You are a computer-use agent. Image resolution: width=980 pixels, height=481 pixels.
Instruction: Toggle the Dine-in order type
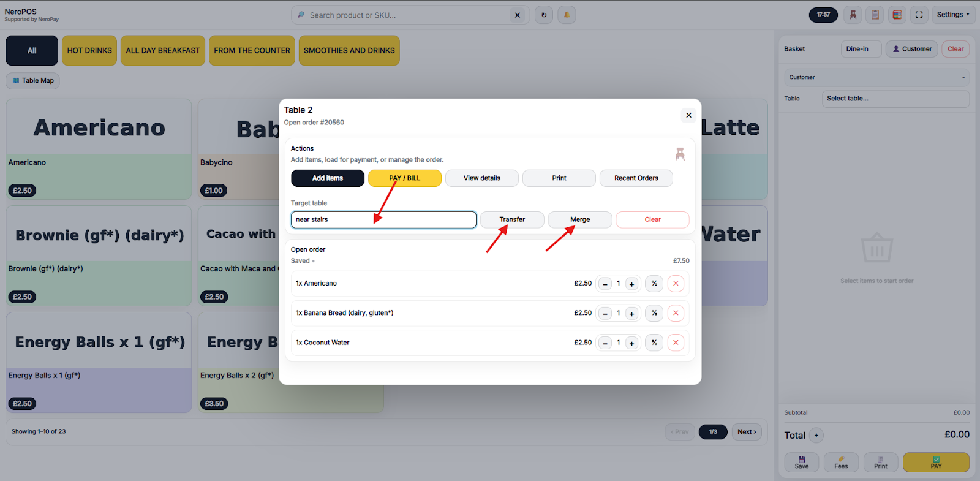861,49
